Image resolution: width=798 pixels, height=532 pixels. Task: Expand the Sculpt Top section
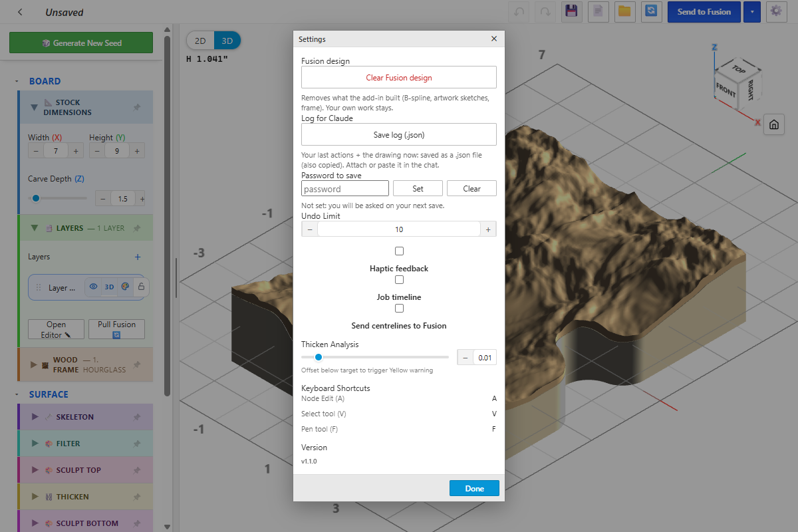click(35, 470)
